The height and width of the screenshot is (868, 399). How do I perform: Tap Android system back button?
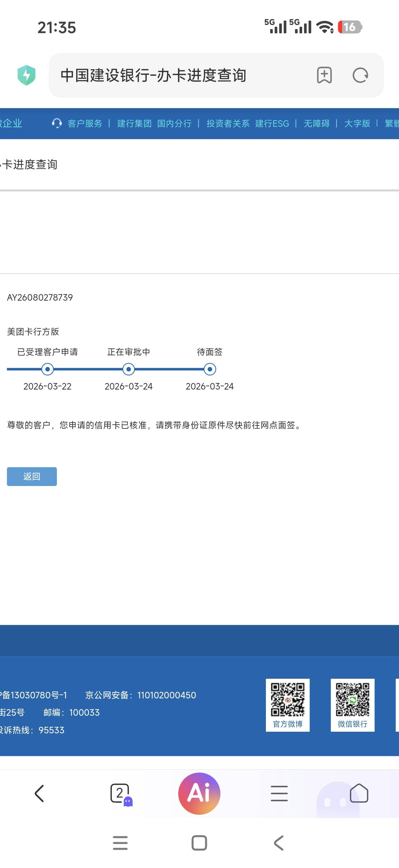pos(279,843)
